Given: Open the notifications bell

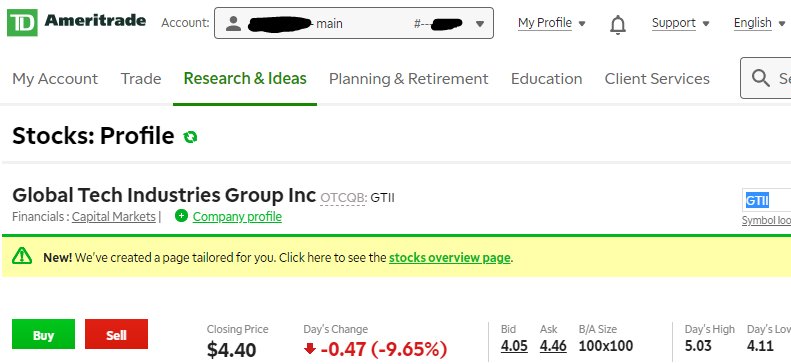Looking at the screenshot, I should tap(617, 24).
